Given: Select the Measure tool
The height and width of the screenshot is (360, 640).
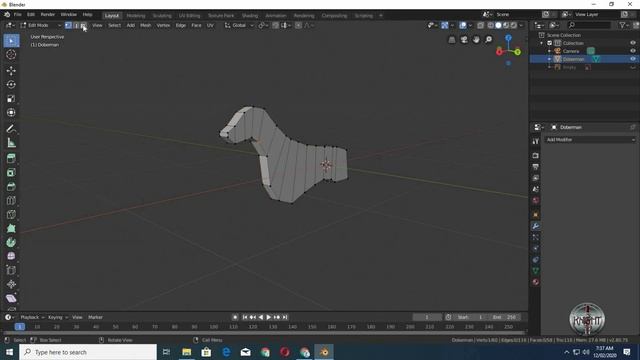Looking at the screenshot, I should [x=11, y=143].
